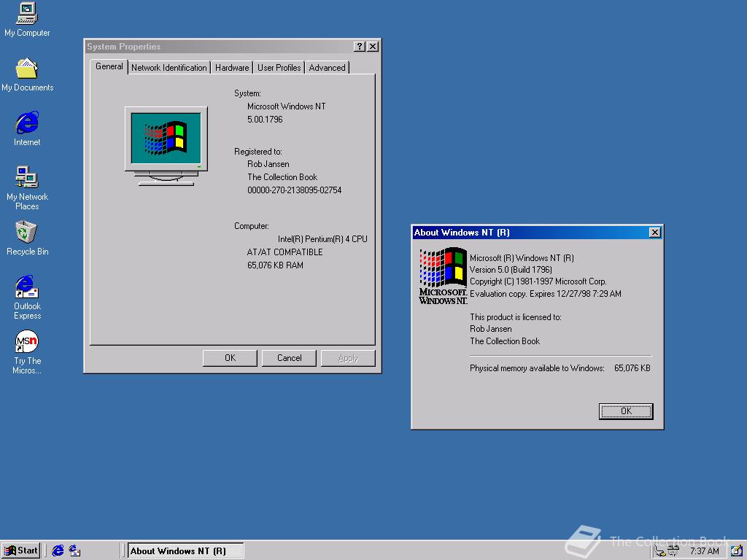Screen dimensions: 747x560
Task: Click the System Properties title bar
Action: pyautogui.click(x=219, y=46)
